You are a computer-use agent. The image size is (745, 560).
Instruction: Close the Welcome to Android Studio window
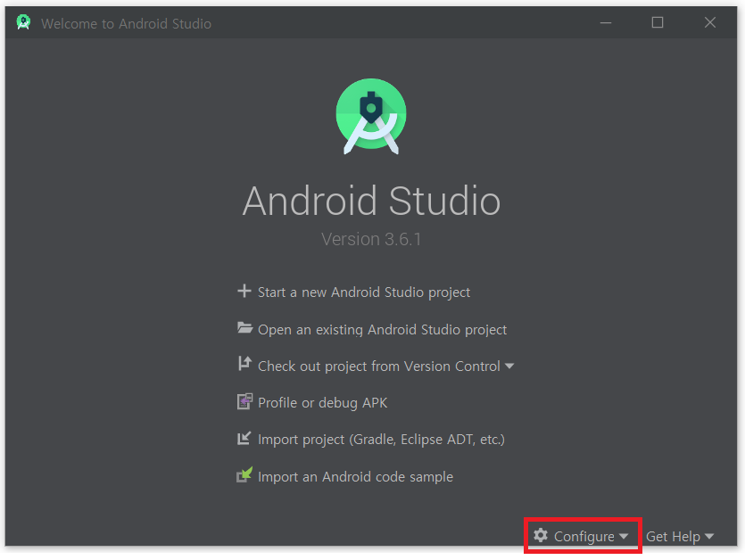coord(710,22)
